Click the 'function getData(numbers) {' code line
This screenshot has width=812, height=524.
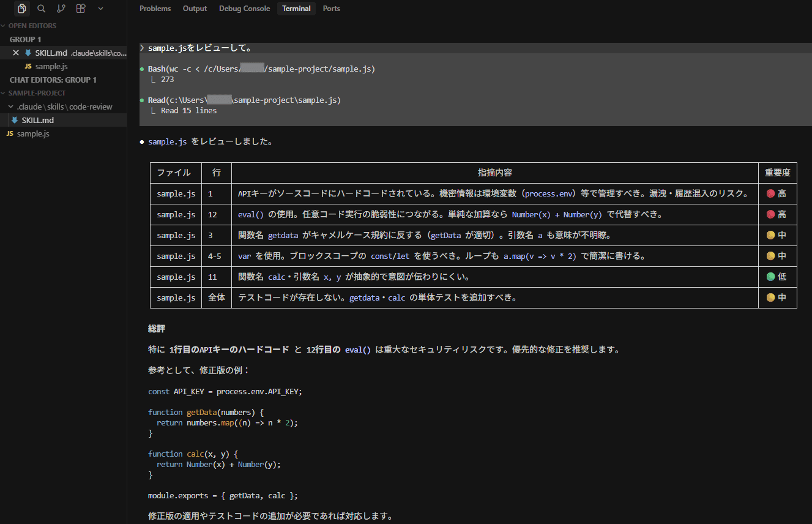(x=206, y=412)
